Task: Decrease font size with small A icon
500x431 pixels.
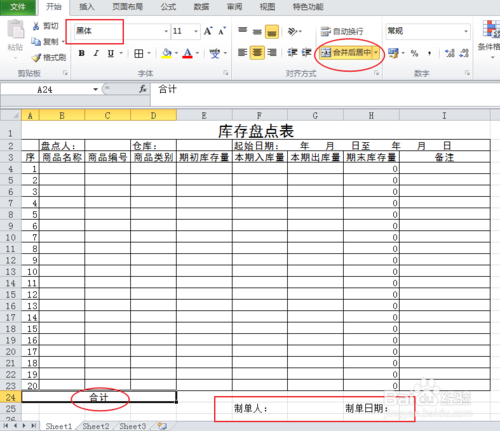Action: pos(222,31)
